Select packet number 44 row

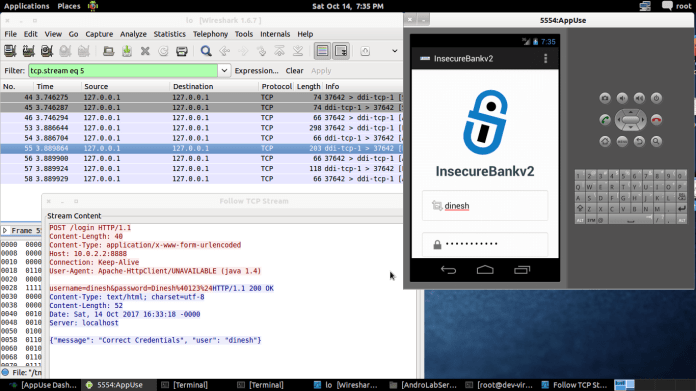click(x=202, y=97)
